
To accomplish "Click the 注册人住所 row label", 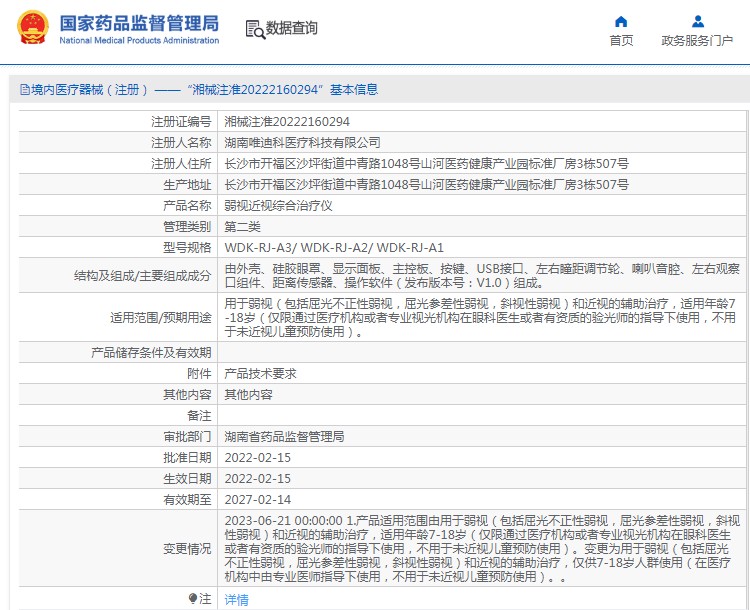I will point(181,164).
